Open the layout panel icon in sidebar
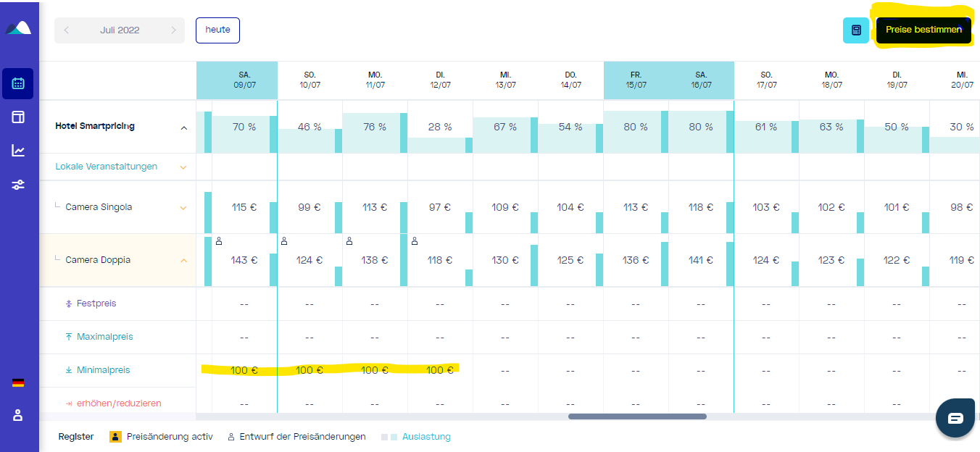980x452 pixels. 18,117
